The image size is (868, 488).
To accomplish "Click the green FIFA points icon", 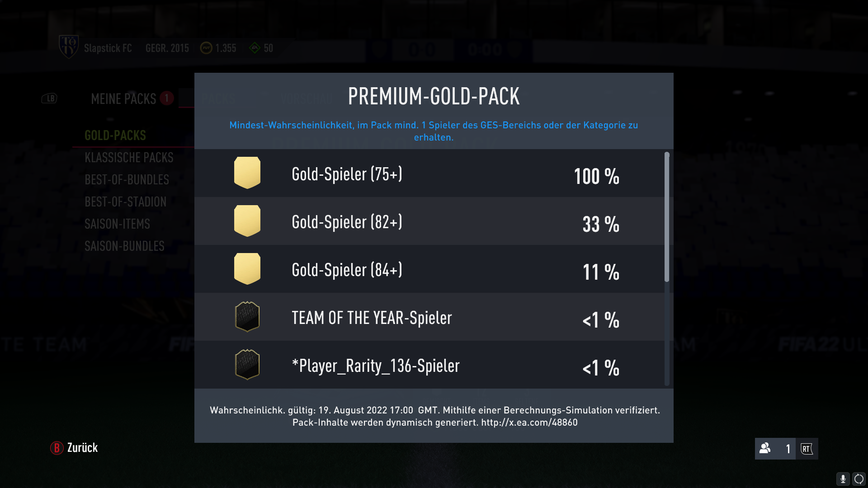I will click(x=255, y=48).
